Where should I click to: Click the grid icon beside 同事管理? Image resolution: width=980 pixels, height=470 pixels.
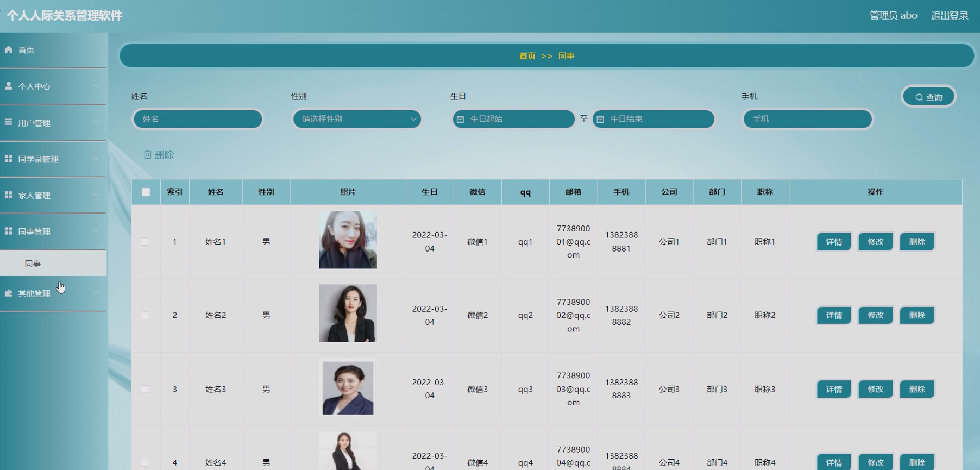(9, 231)
